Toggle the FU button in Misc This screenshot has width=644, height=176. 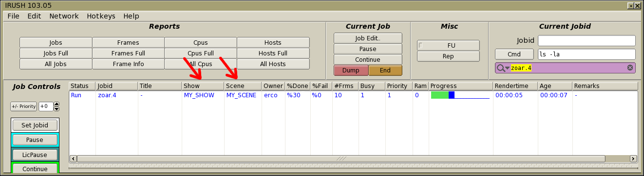(448, 45)
